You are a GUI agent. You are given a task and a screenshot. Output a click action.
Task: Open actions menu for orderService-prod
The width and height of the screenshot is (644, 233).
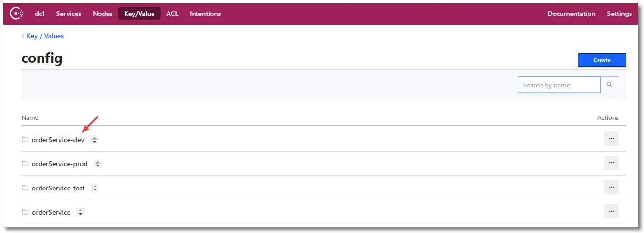(611, 163)
